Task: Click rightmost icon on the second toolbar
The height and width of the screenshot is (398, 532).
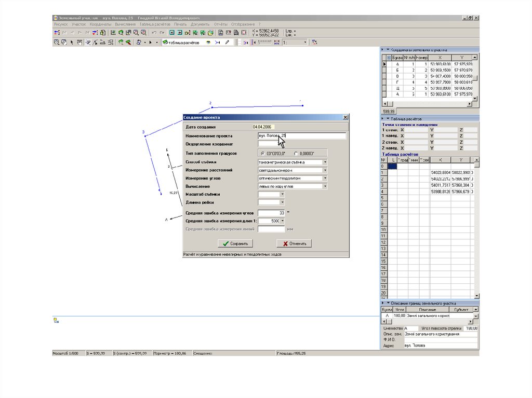Action: coord(314,43)
